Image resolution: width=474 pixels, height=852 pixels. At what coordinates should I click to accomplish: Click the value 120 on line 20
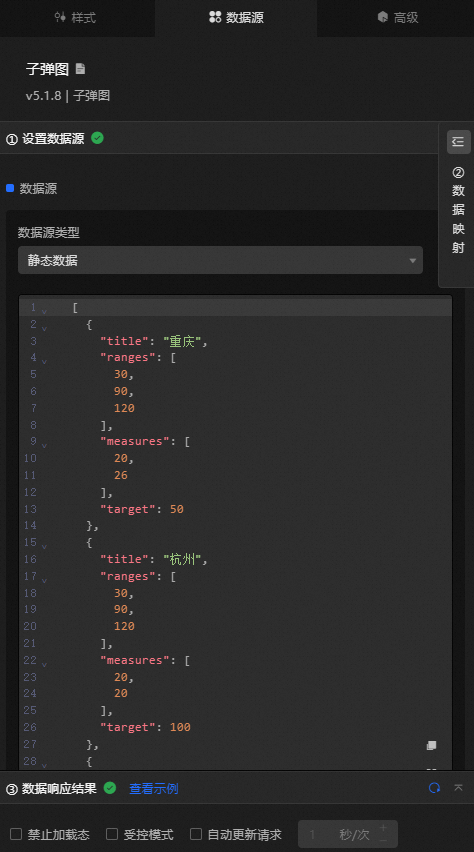(124, 626)
